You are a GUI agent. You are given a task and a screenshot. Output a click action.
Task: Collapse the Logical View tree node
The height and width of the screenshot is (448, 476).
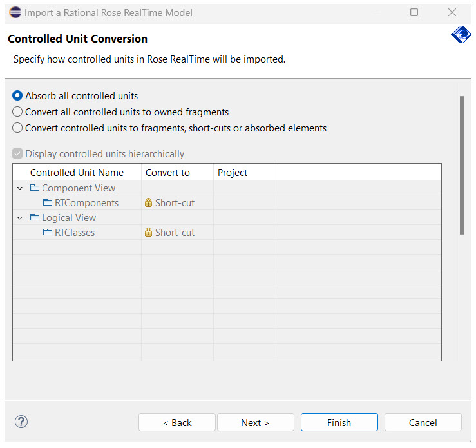point(21,218)
